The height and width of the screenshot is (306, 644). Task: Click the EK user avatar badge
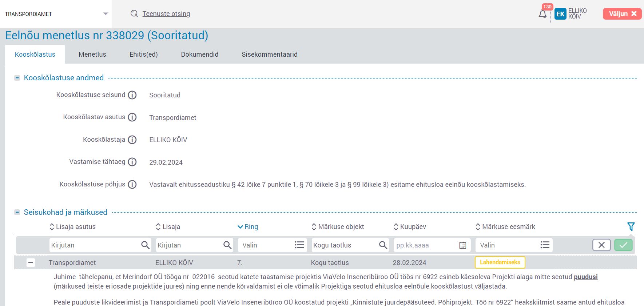(x=560, y=14)
